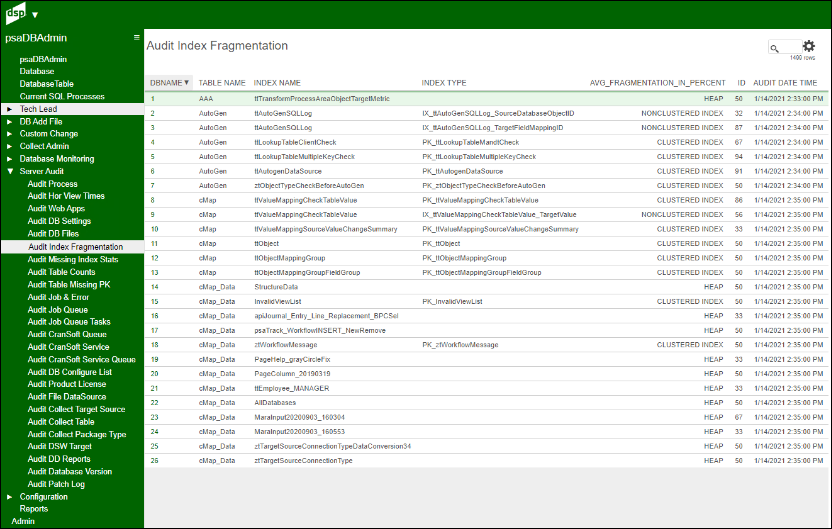832x529 pixels.
Task: Open Audit Patch Log page
Action: tap(56, 484)
